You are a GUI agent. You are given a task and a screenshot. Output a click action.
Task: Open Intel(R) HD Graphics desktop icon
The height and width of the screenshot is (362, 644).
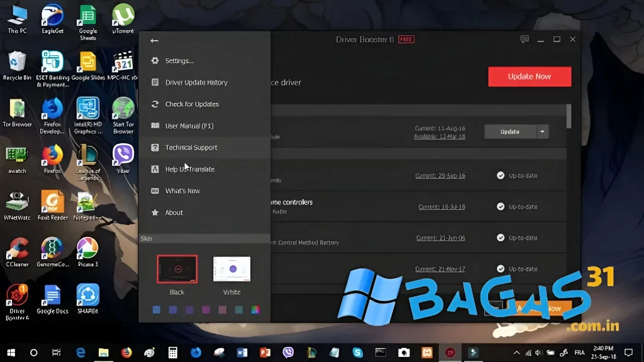[x=88, y=116]
